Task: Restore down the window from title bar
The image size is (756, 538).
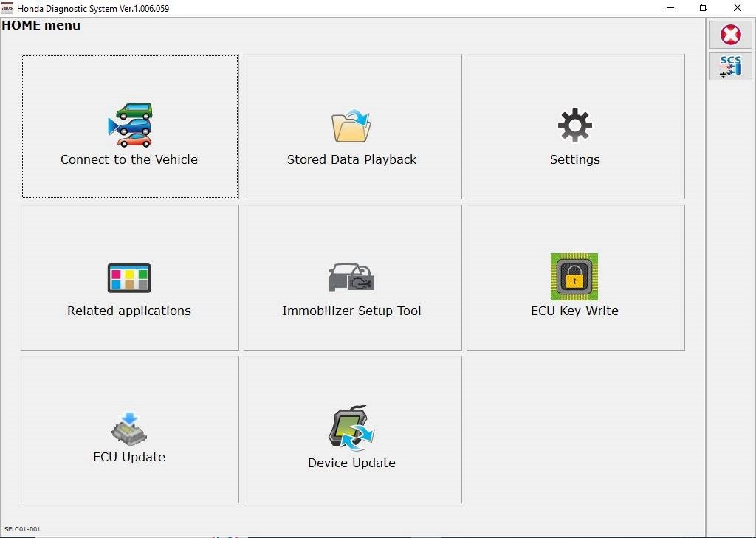Action: point(704,7)
